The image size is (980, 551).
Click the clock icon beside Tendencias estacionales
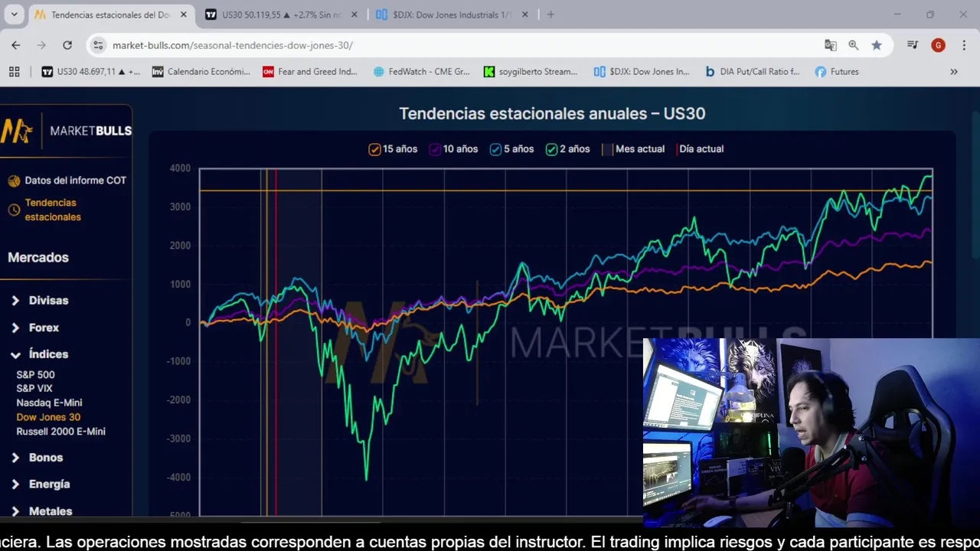[x=14, y=210]
